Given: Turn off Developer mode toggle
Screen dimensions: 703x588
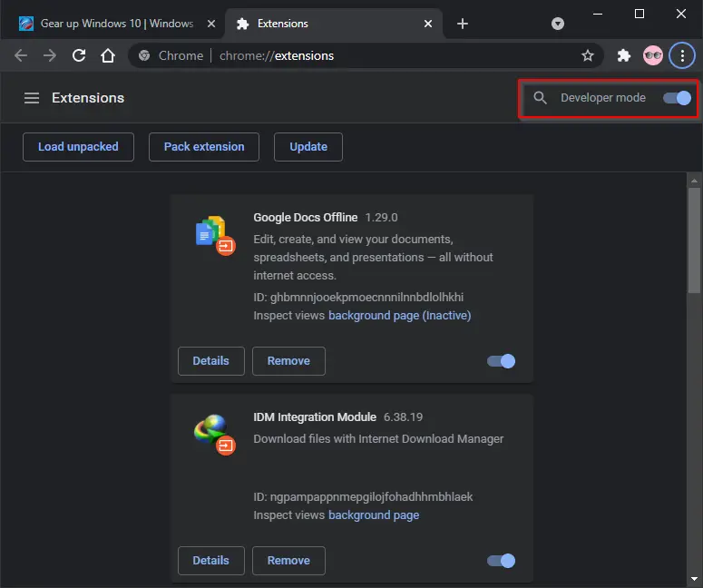Looking at the screenshot, I should pyautogui.click(x=677, y=98).
